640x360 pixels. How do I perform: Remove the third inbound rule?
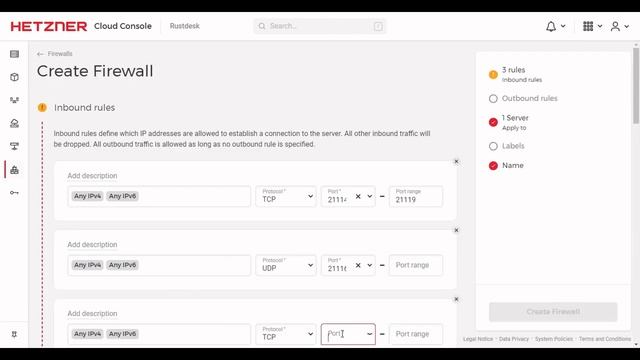(x=456, y=299)
